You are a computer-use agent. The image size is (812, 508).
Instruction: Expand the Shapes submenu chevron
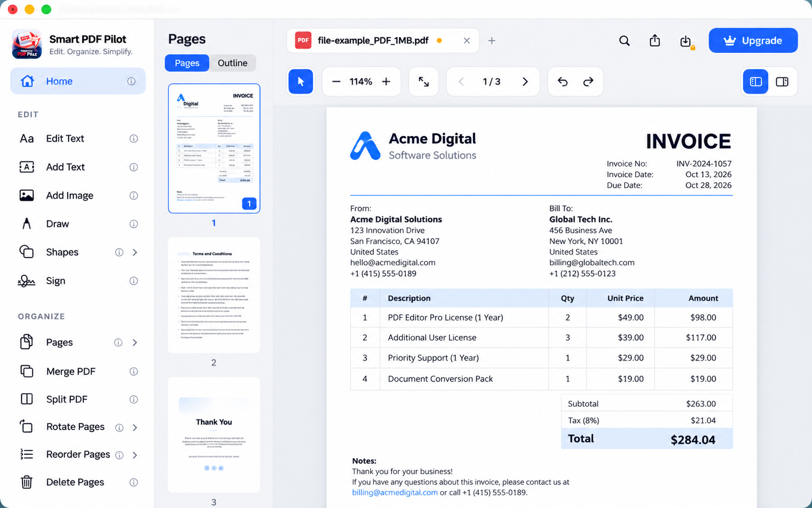click(x=135, y=252)
